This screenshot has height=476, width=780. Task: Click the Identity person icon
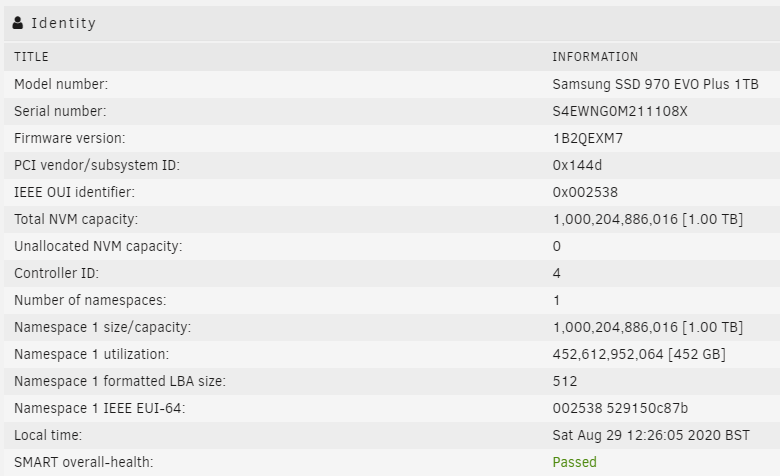pyautogui.click(x=18, y=23)
